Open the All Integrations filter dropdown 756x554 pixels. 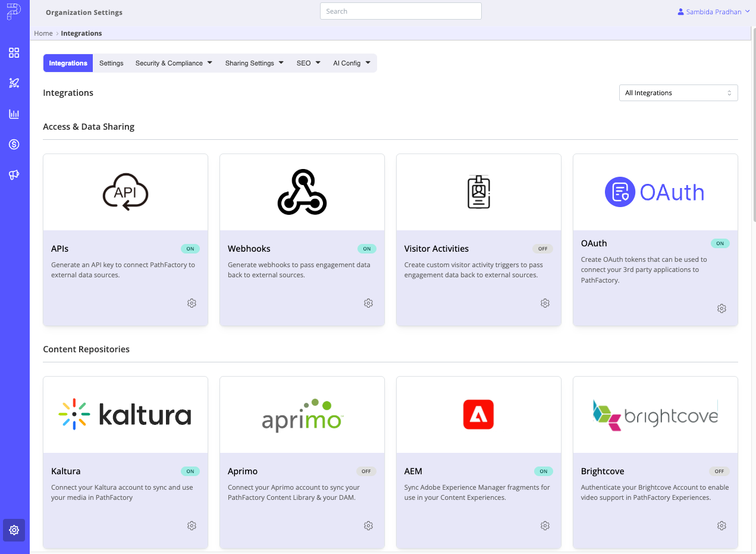tap(678, 93)
